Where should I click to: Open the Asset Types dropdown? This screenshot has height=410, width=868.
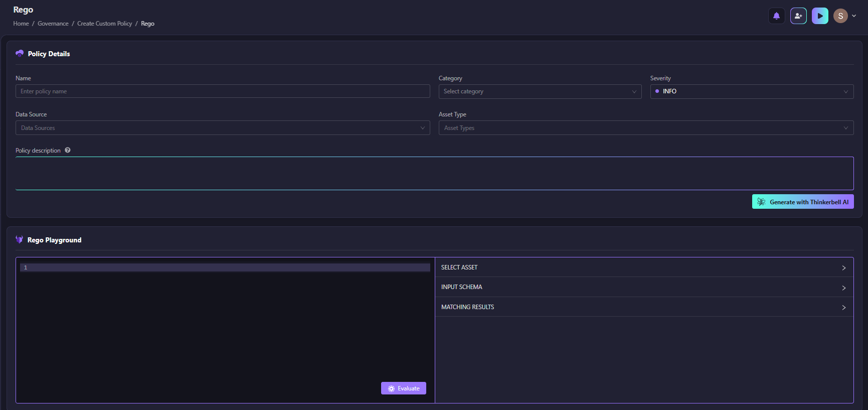(x=646, y=128)
